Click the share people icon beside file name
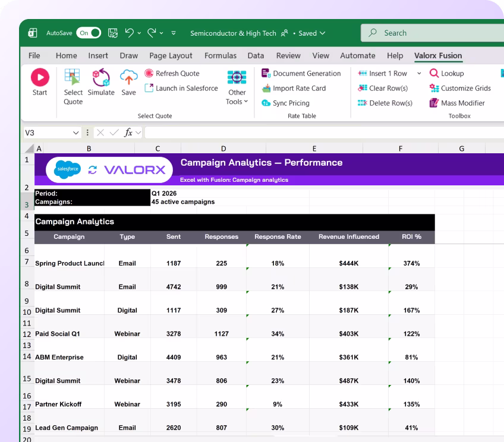Image resolution: width=504 pixels, height=442 pixels. (x=285, y=33)
